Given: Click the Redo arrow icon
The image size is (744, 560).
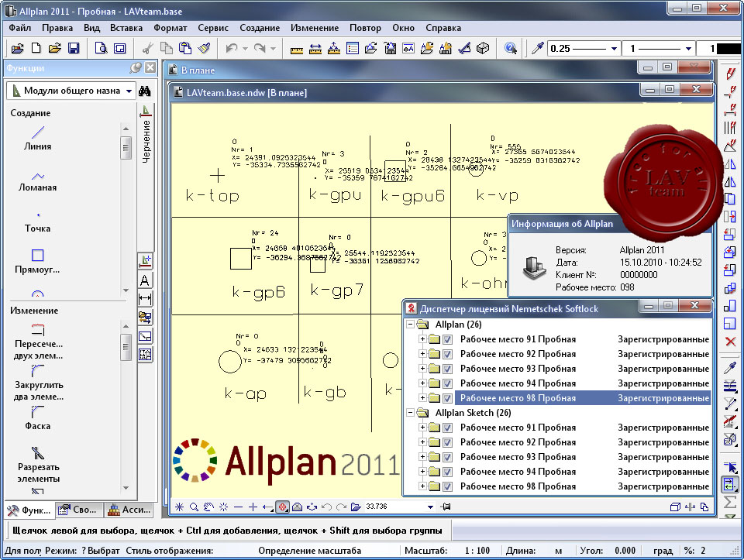Looking at the screenshot, I should coord(260,48).
